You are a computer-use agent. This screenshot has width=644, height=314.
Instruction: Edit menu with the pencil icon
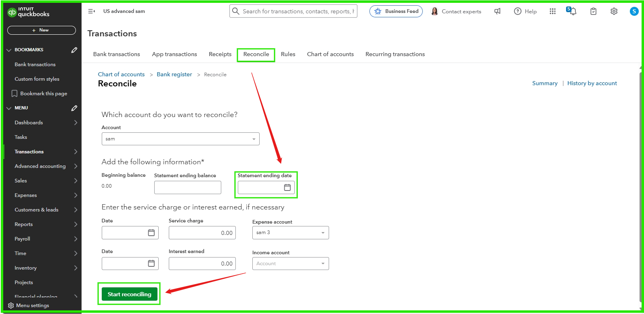pos(74,108)
